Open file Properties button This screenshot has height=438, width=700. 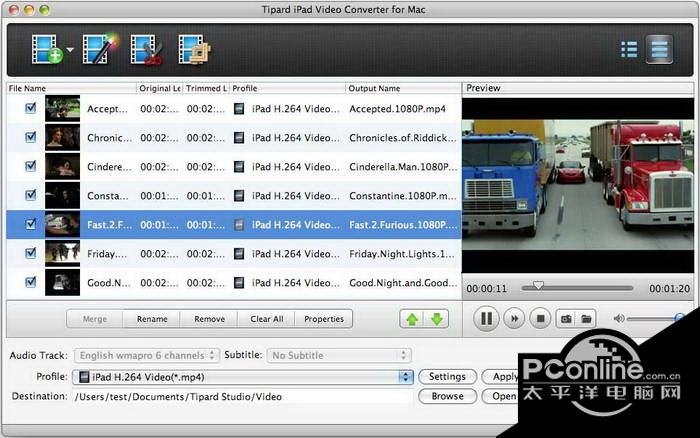click(x=324, y=319)
